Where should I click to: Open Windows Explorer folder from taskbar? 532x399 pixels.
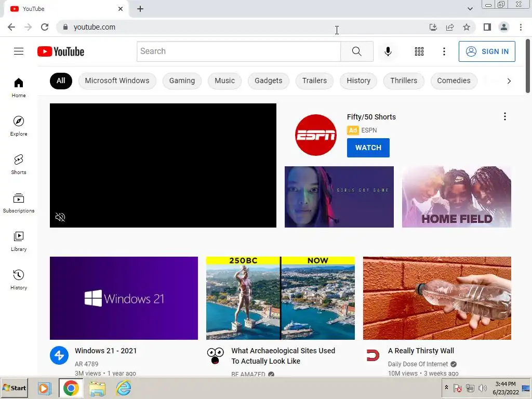coord(97,388)
